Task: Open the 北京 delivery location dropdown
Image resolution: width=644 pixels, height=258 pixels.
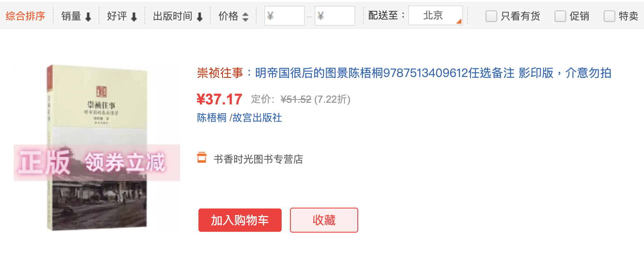Action: click(x=436, y=16)
